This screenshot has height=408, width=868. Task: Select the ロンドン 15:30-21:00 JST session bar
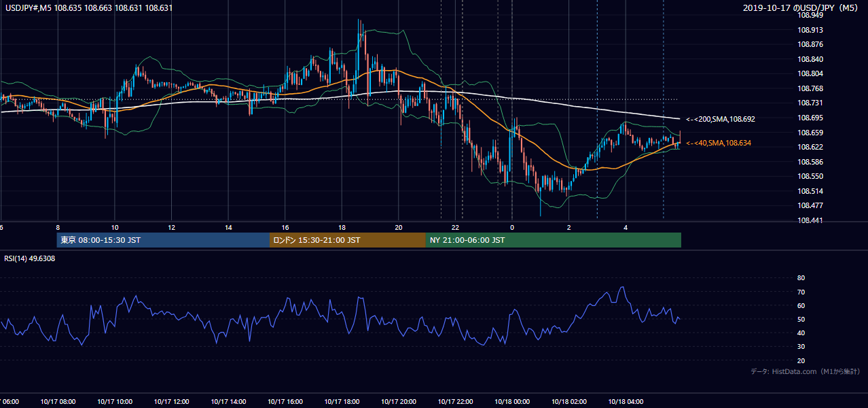(348, 240)
